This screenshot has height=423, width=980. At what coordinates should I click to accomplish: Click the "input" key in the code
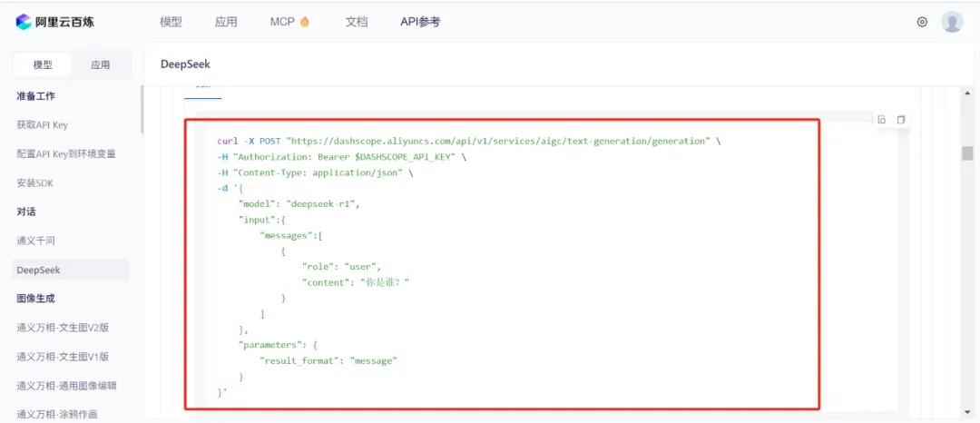[257, 220]
